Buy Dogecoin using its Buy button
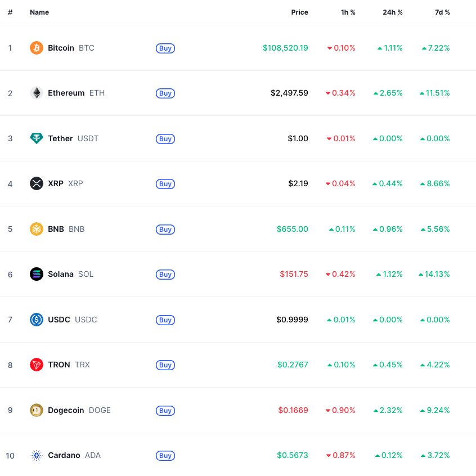The width and height of the screenshot is (476, 476). 165,410
